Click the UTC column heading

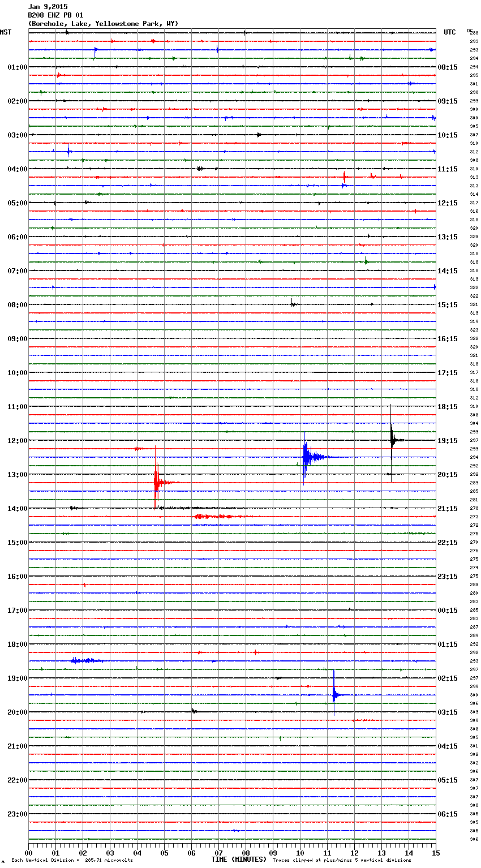(449, 32)
